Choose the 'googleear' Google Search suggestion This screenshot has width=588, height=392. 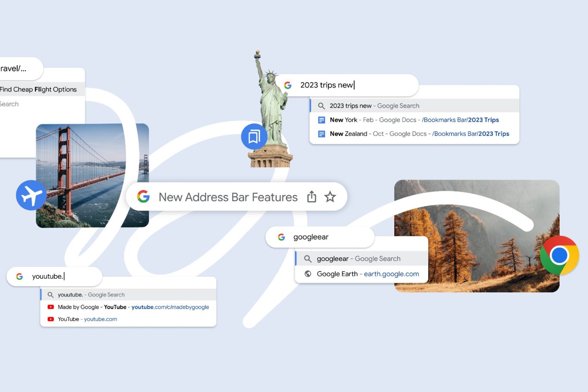[x=358, y=259]
